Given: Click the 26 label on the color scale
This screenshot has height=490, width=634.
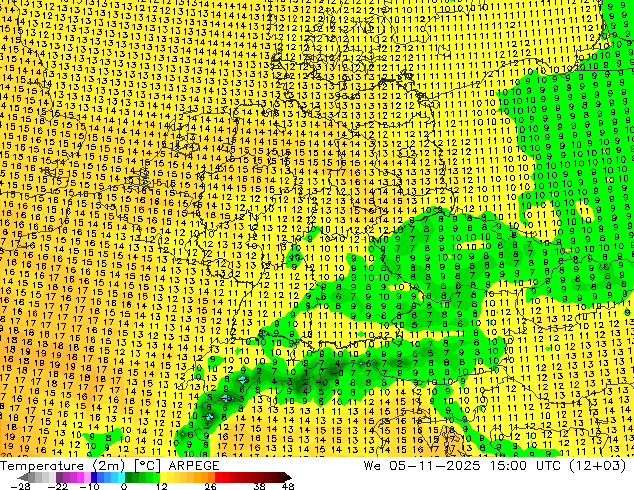Looking at the screenshot, I should coord(210,486).
